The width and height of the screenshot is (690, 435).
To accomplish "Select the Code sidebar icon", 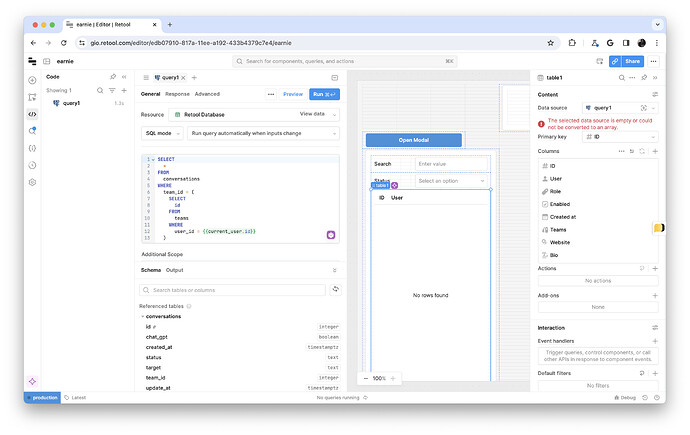I will click(32, 114).
